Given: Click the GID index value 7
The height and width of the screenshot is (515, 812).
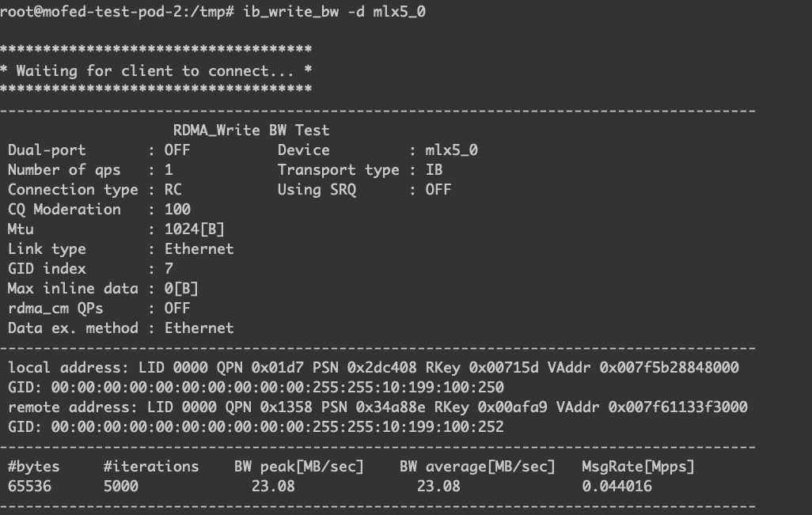Looking at the screenshot, I should 169,268.
